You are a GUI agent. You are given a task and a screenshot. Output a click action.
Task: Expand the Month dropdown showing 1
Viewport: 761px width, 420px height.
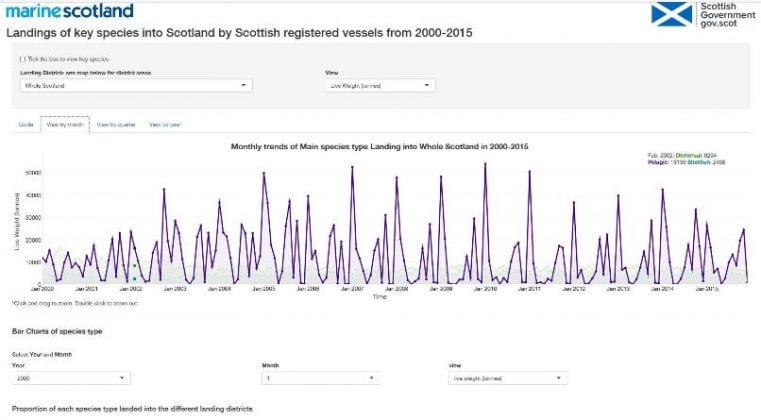click(320, 378)
